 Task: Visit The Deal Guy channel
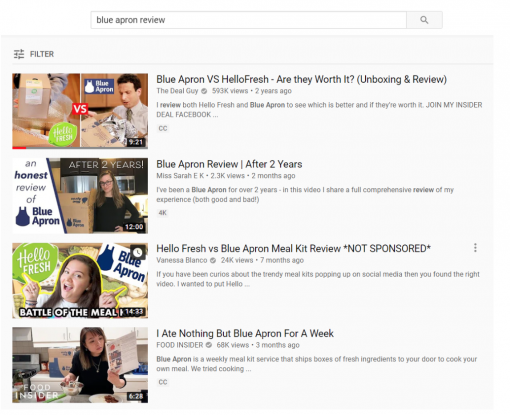(177, 91)
